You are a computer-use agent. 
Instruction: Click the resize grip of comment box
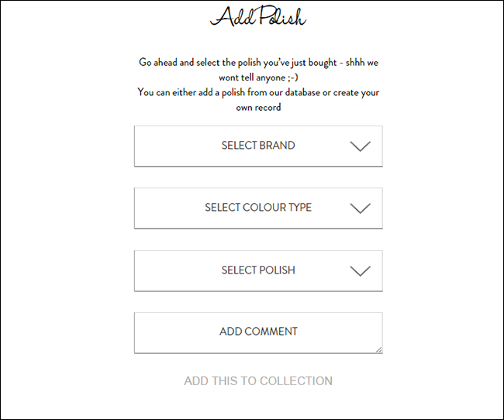(x=379, y=349)
